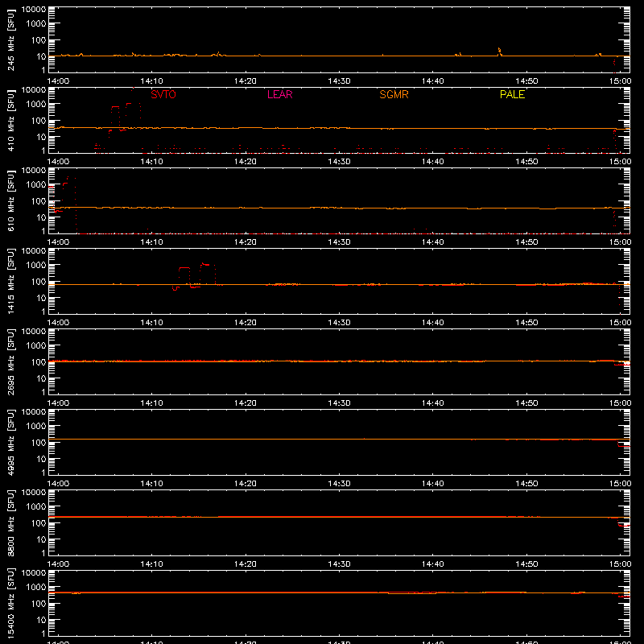The height and width of the screenshot is (644, 644).
Task: Click the orange SGMR station legend label
Action: click(394, 94)
